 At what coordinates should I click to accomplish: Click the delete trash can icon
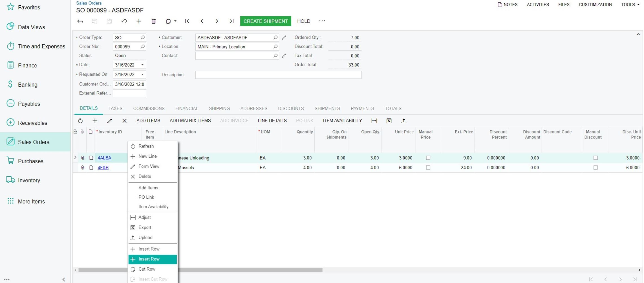[154, 21]
